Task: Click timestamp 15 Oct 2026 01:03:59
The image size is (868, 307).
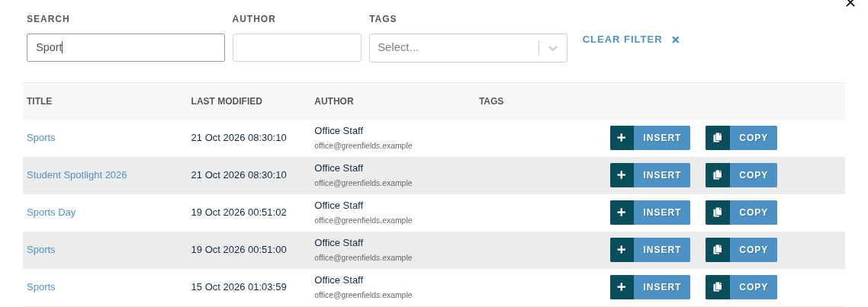Action: pos(239,287)
